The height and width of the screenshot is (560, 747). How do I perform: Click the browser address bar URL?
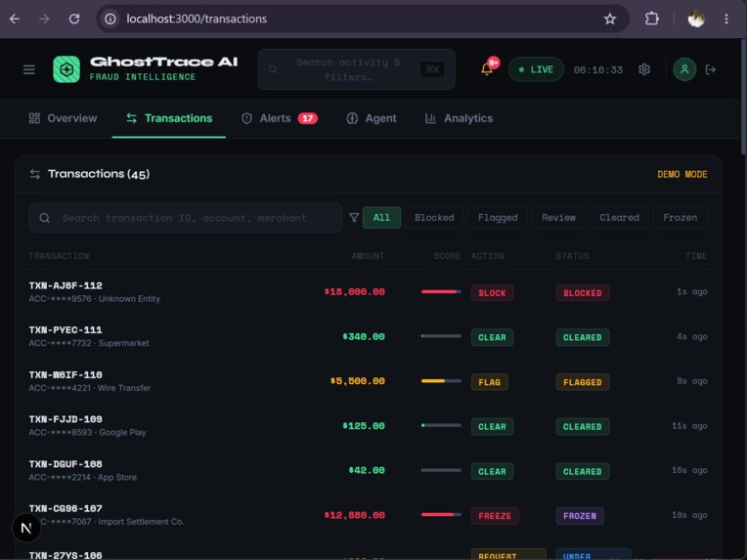pos(197,19)
